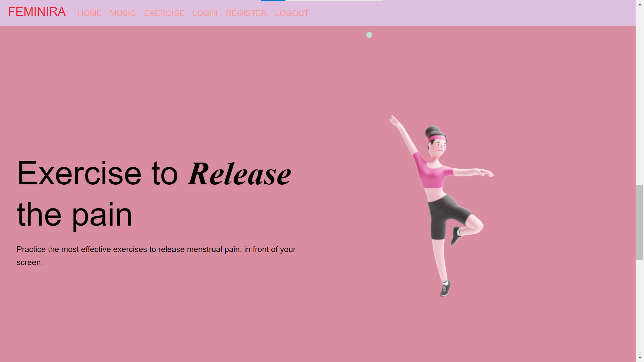Click the menstrual pain description paragraph
This screenshot has height=362, width=644.
tap(156, 256)
